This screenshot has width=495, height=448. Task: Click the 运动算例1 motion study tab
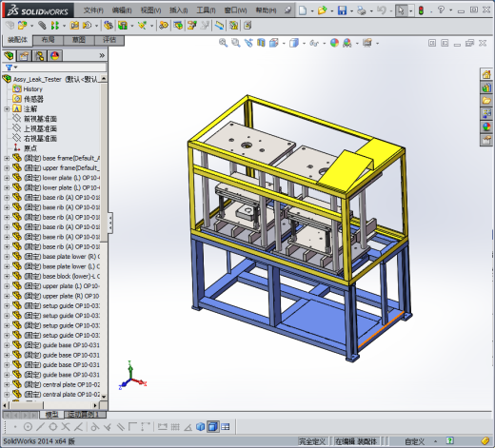[x=83, y=415]
